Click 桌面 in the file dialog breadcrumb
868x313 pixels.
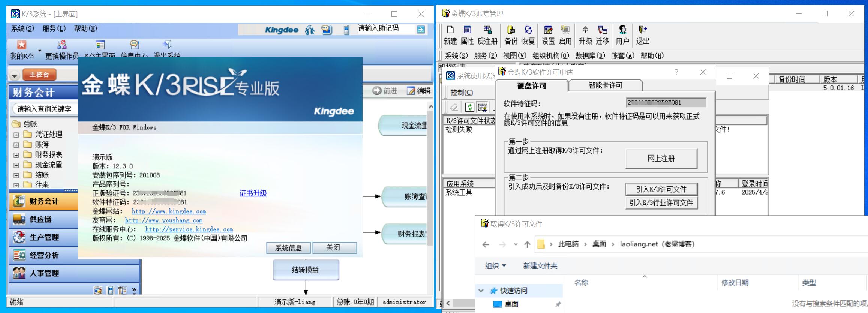click(x=599, y=244)
